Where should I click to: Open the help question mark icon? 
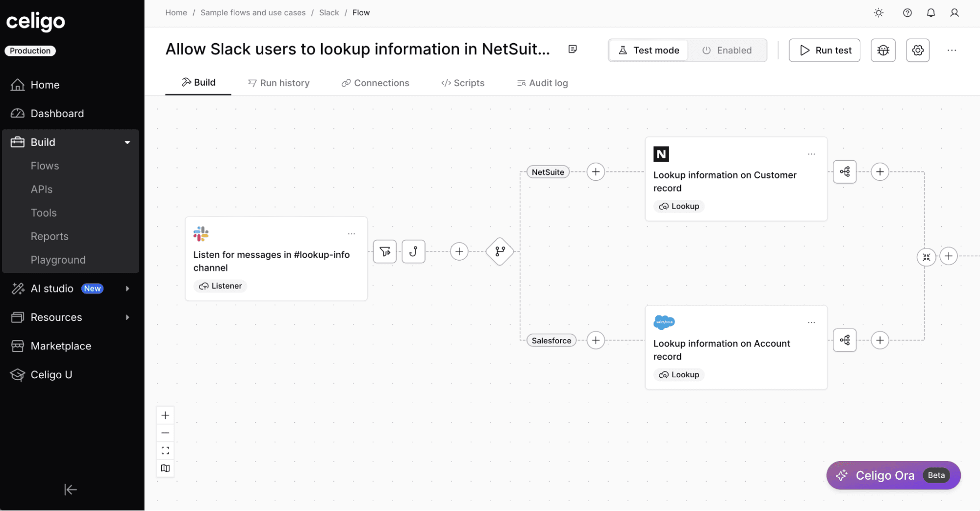[907, 13]
